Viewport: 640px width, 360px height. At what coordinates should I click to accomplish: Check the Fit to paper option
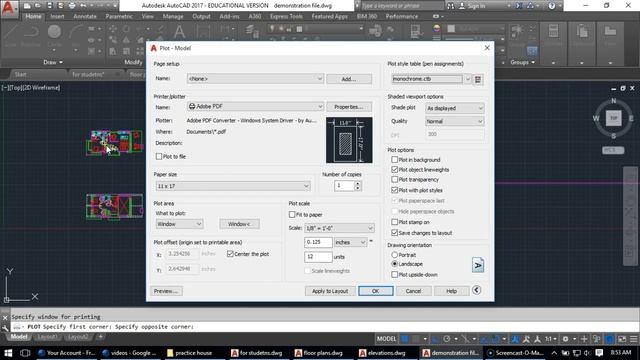click(292, 214)
